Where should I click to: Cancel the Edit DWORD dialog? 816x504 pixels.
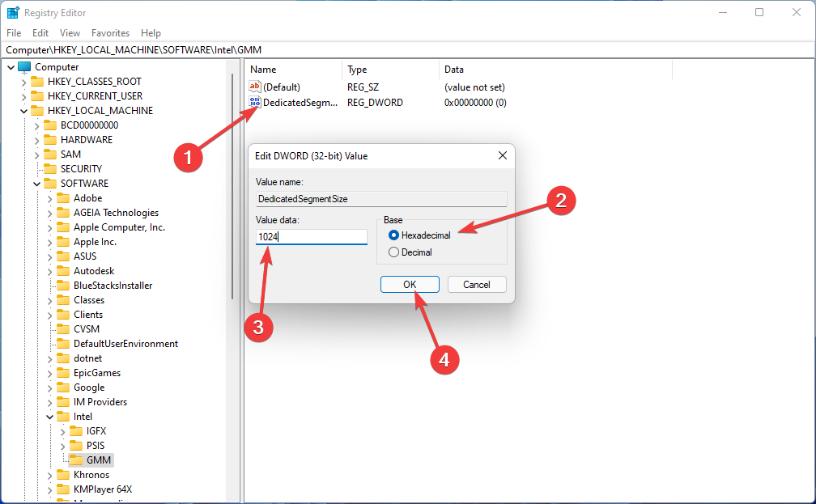click(x=476, y=284)
